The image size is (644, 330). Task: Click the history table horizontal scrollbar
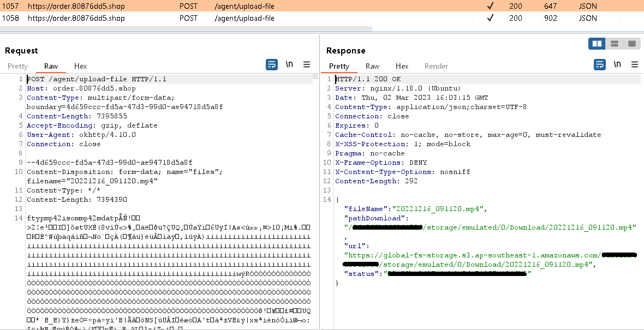point(186,28)
